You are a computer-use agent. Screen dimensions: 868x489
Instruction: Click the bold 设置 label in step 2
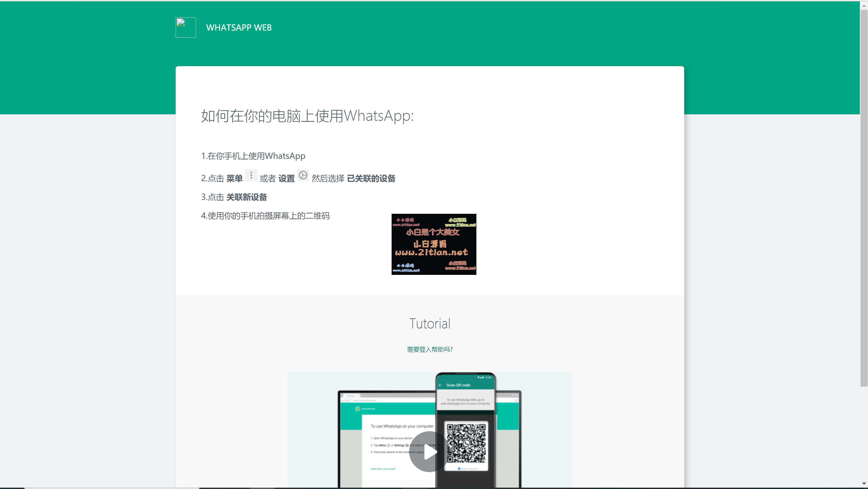point(287,178)
